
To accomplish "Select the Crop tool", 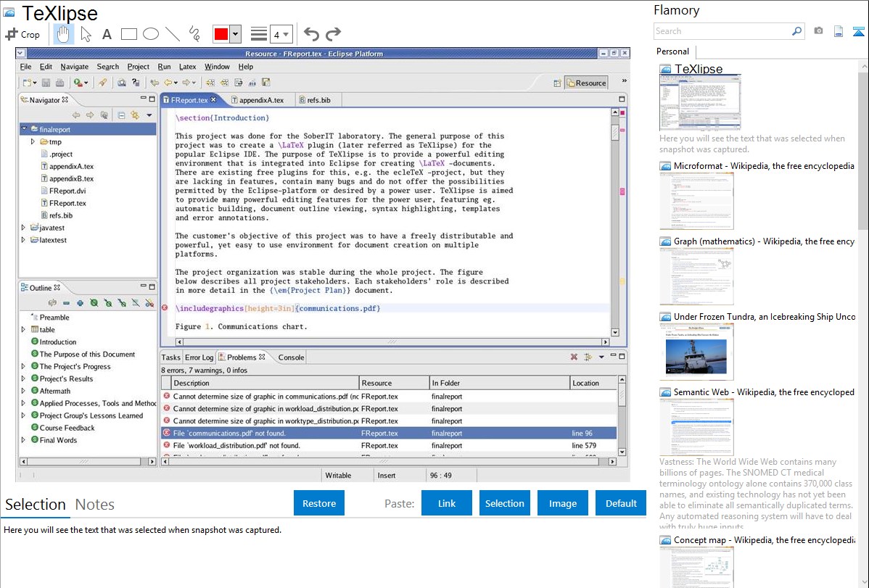I will coord(22,34).
